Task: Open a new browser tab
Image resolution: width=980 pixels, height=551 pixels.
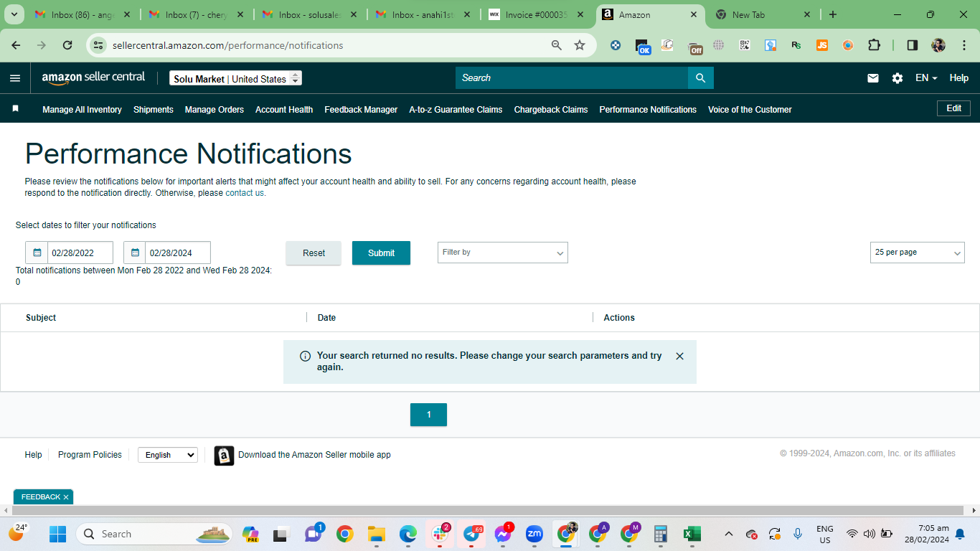Action: click(x=833, y=14)
